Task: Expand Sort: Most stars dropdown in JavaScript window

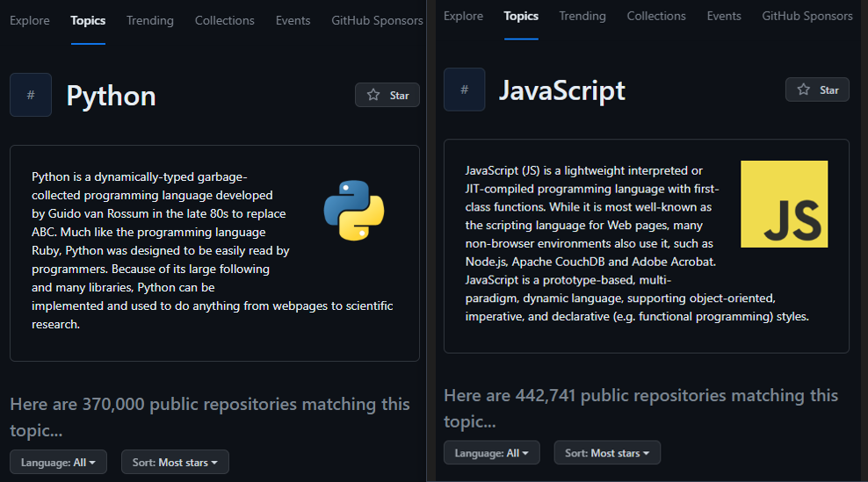Action: pos(607,453)
